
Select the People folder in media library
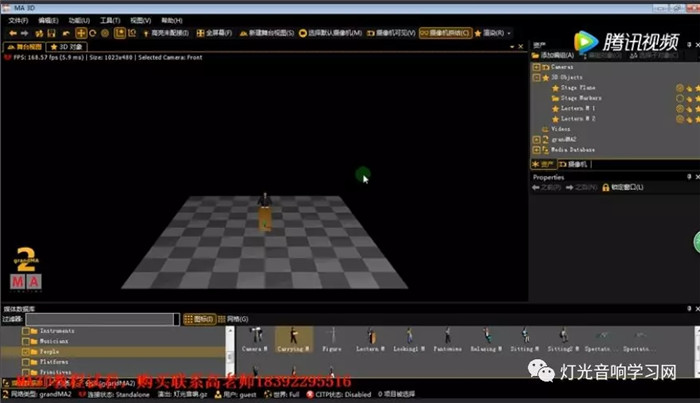[x=50, y=352]
